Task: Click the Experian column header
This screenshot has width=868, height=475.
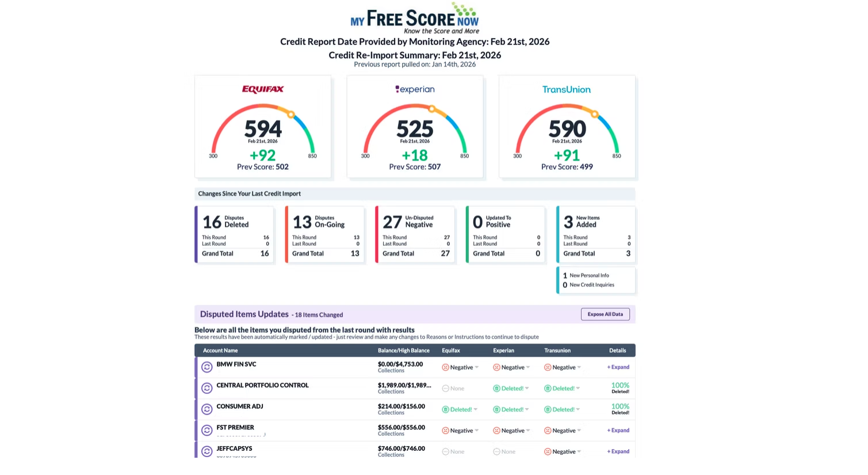Action: coord(503,351)
